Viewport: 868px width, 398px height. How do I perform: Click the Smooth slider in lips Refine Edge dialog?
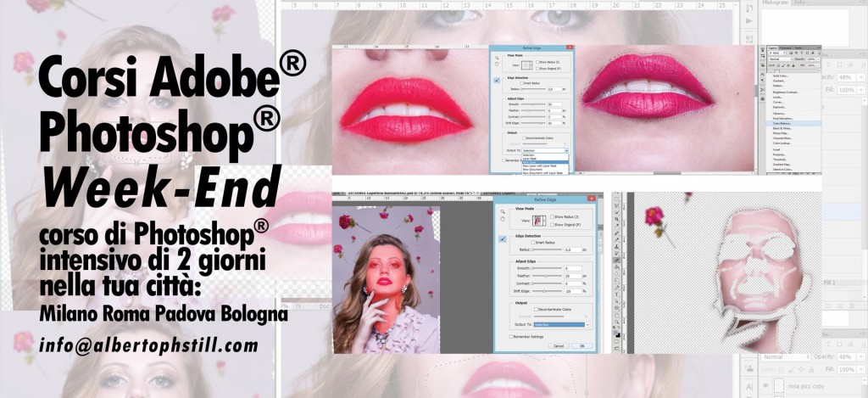click(534, 104)
